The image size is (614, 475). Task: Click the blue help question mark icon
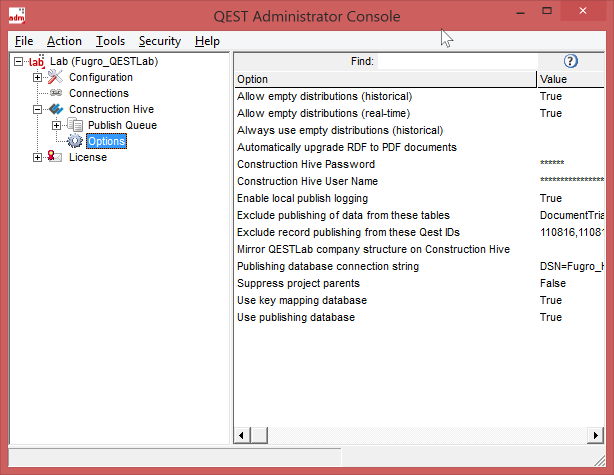[x=571, y=61]
